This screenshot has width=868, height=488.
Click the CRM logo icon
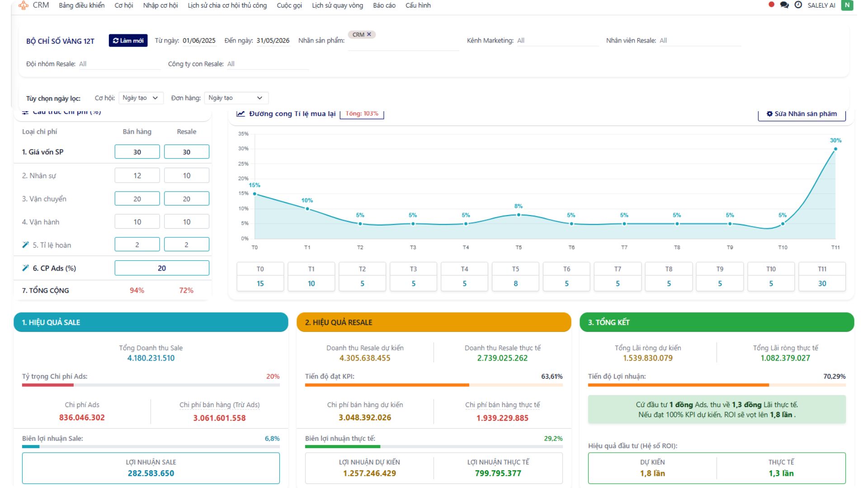pyautogui.click(x=24, y=5)
